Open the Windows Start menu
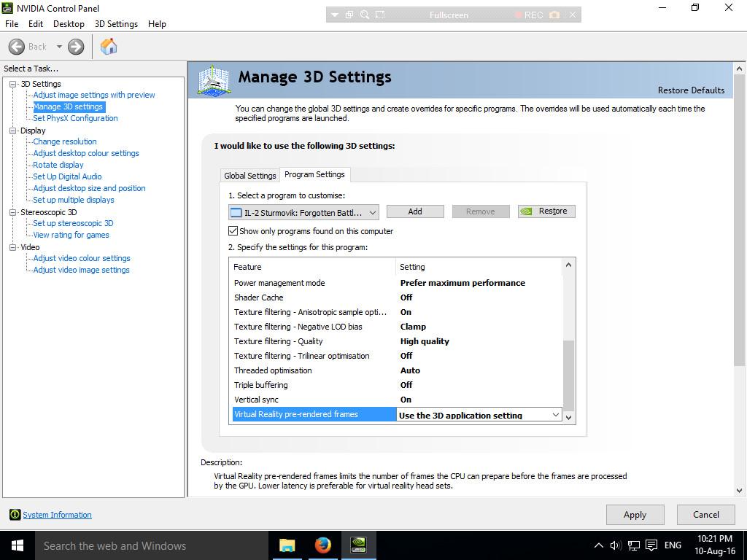Screen dimensions: 747x560 [x=18, y=545]
